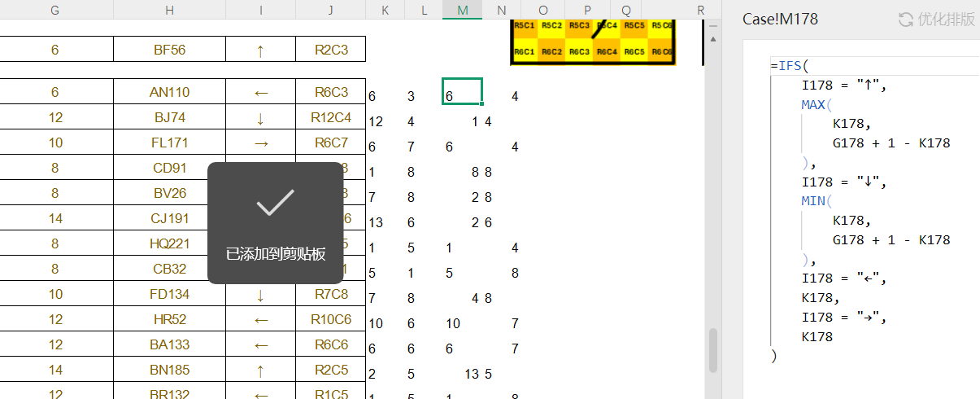Click the =IFS( line in the formula editor

coord(791,65)
